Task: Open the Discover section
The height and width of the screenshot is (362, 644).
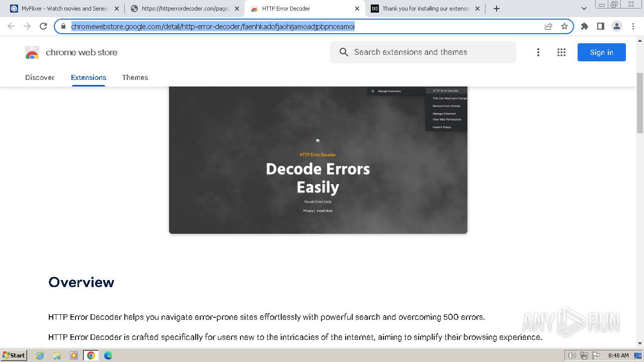Action: click(x=40, y=77)
